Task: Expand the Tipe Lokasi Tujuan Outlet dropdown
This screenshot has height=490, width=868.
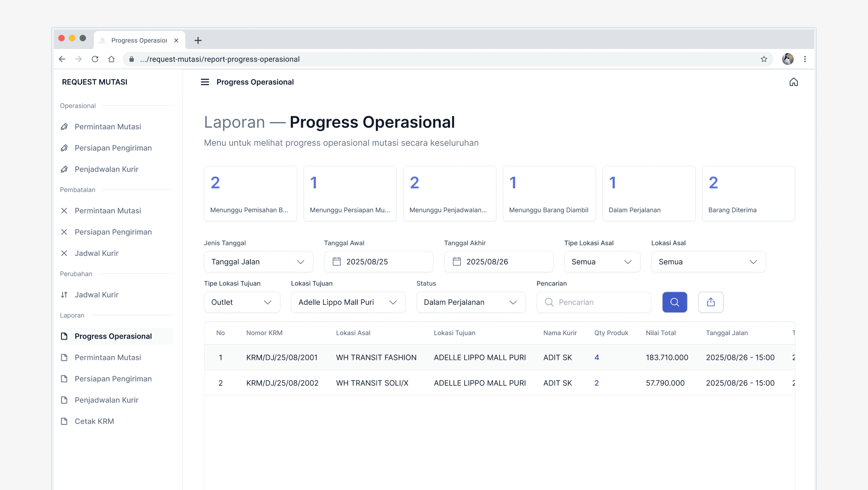Action: coord(242,302)
